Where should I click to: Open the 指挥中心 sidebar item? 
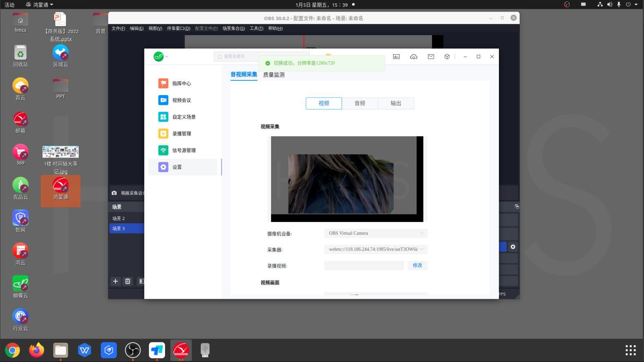pyautogui.click(x=181, y=84)
